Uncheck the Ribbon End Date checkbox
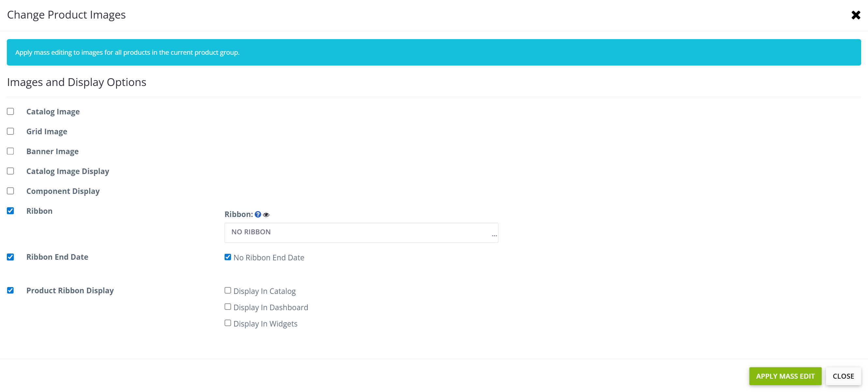Screen dimensions: 868x392 10,257
